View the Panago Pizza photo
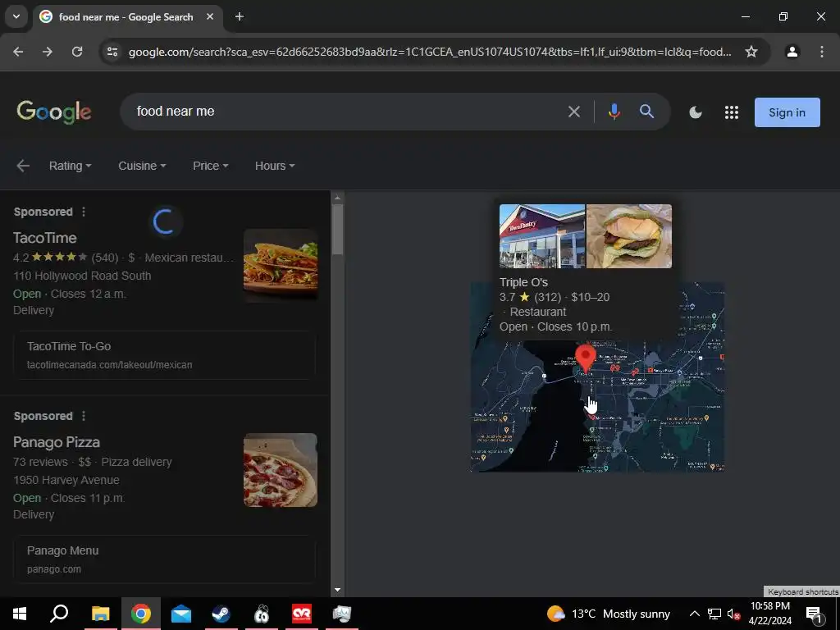The height and width of the screenshot is (630, 840). (281, 470)
